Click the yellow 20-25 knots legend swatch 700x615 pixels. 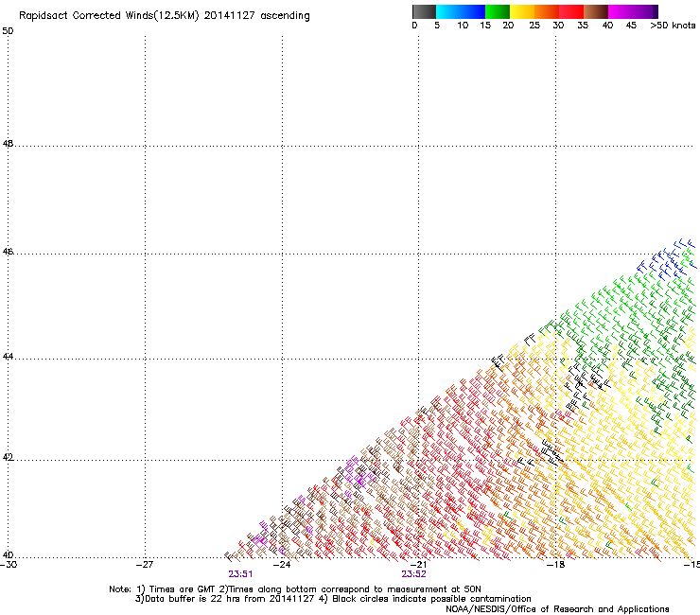pyautogui.click(x=522, y=11)
